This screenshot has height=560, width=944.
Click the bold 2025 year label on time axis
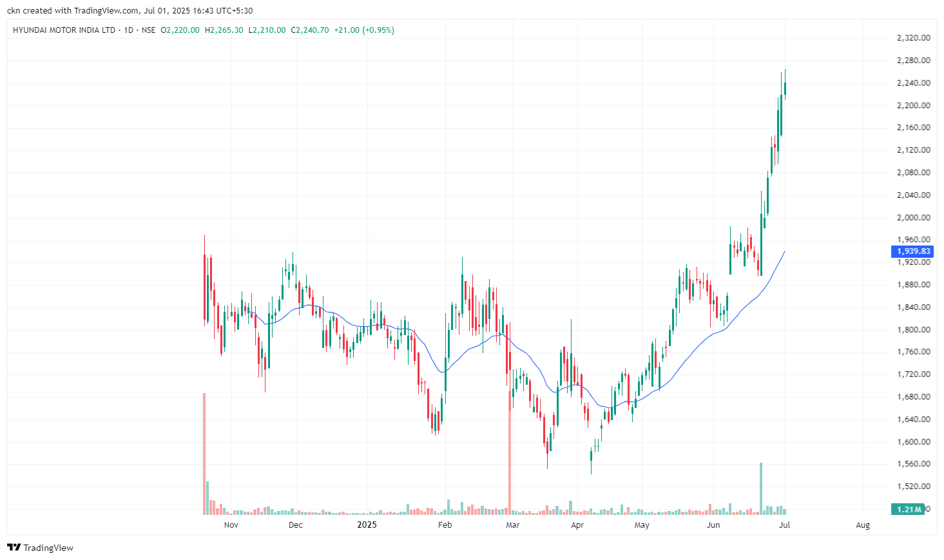367,525
